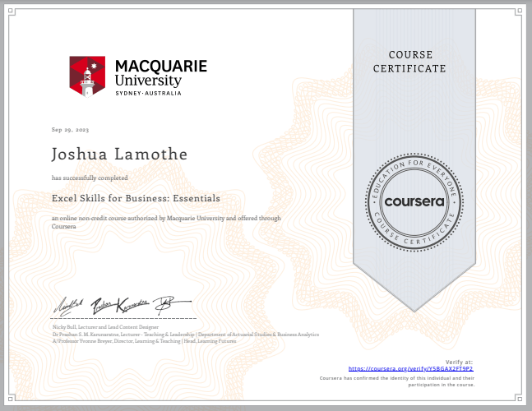Click the coursera wordmark inside the seal

click(x=415, y=201)
